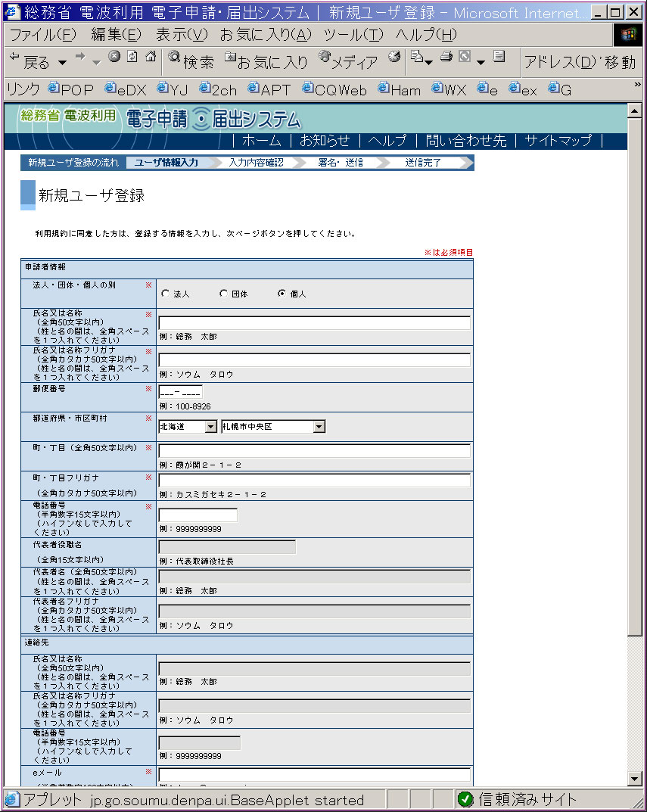This screenshot has height=812, width=647.
Task: Open the 問い合わせ先 navigation link
Action: click(x=466, y=140)
